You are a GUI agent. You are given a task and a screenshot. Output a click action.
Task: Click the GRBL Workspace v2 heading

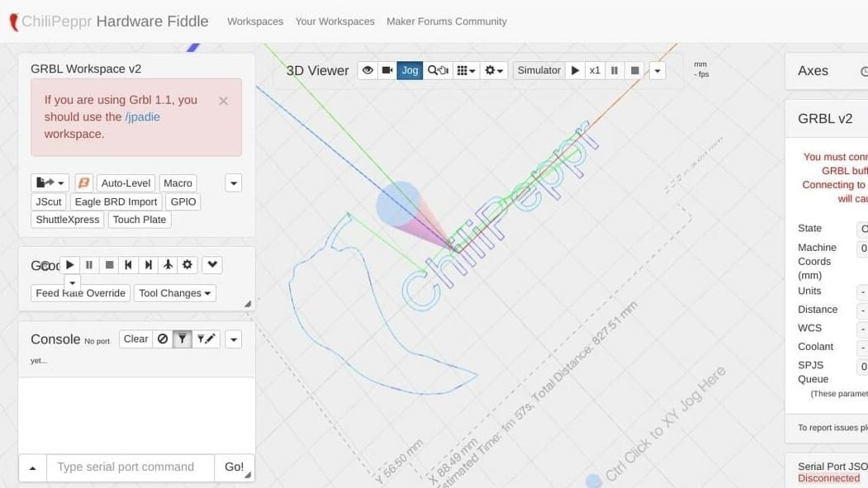86,69
